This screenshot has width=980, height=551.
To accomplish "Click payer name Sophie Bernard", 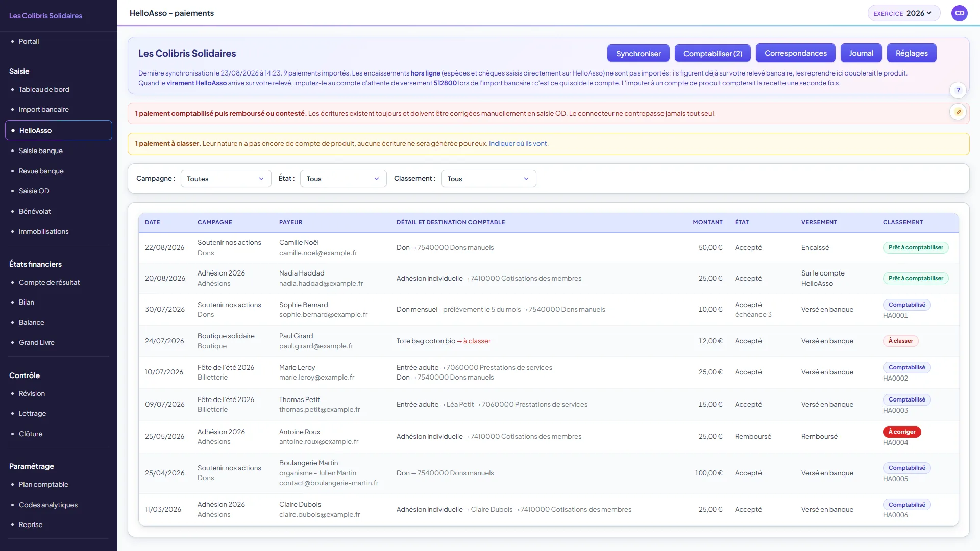I will 303,305.
